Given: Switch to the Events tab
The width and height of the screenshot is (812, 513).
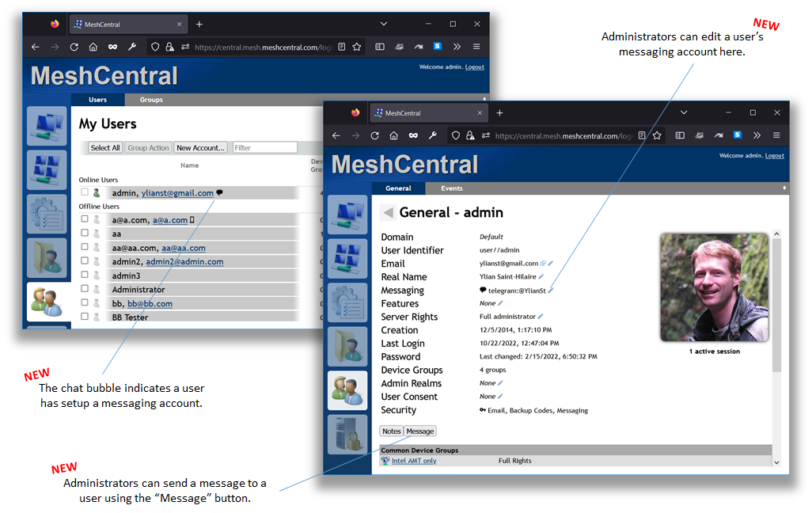Looking at the screenshot, I should [x=451, y=188].
